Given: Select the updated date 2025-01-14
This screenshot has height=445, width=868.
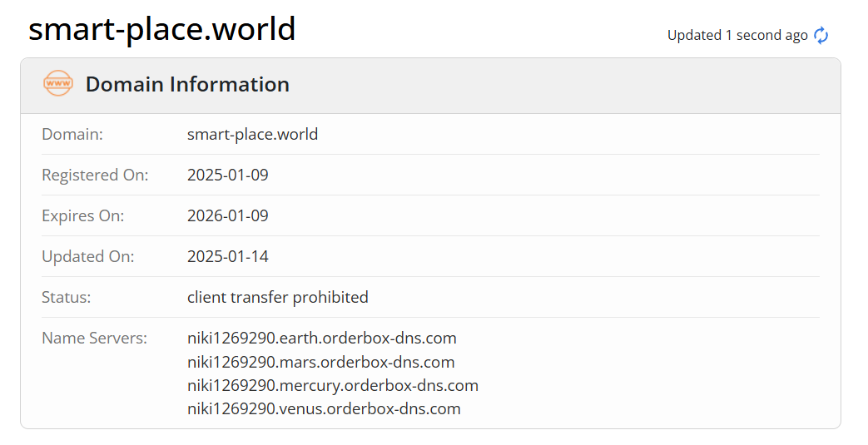Looking at the screenshot, I should [227, 257].
